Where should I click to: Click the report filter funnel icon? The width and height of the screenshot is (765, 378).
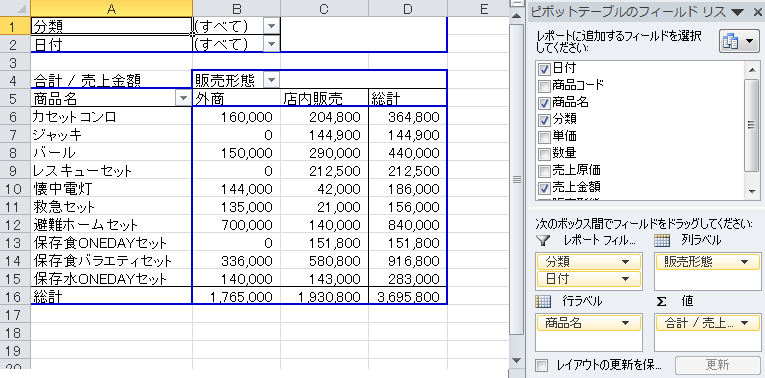coord(543,240)
